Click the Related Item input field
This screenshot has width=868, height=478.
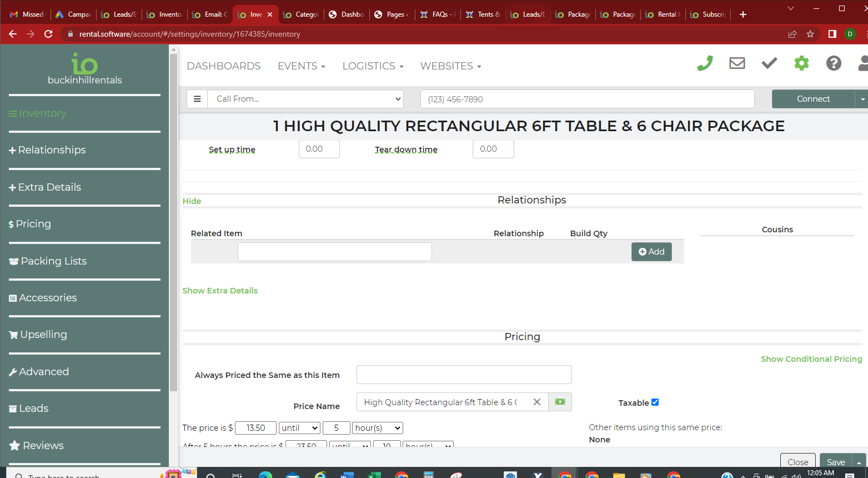(x=334, y=252)
